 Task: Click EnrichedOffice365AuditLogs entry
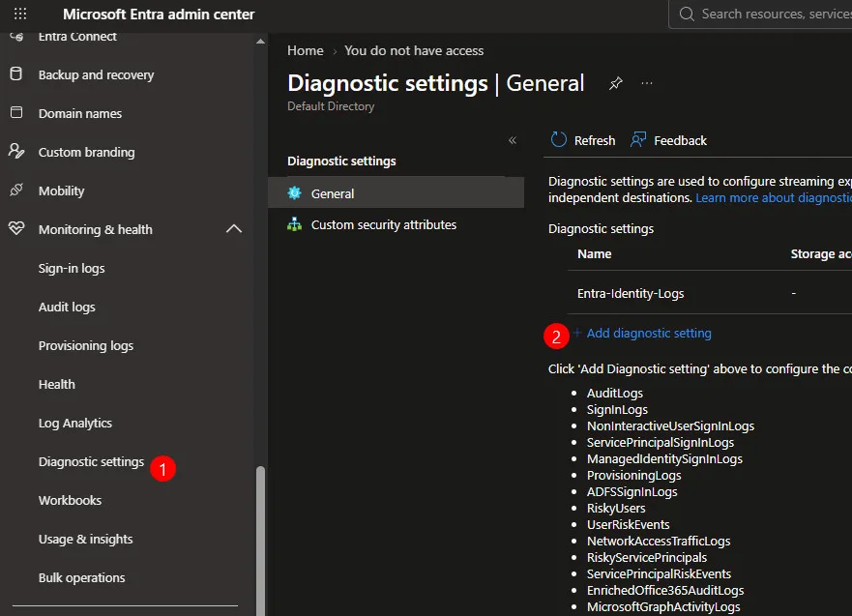click(665, 591)
